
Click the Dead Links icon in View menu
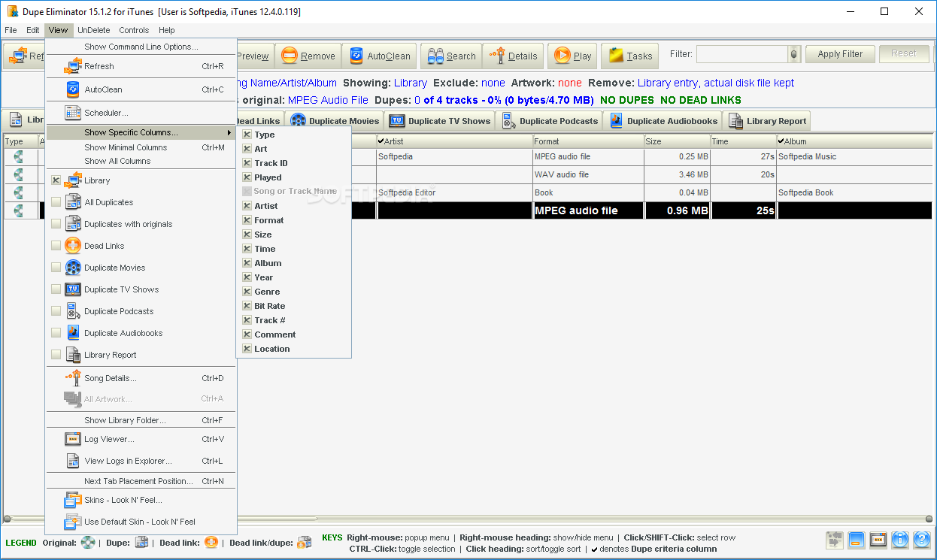(73, 246)
